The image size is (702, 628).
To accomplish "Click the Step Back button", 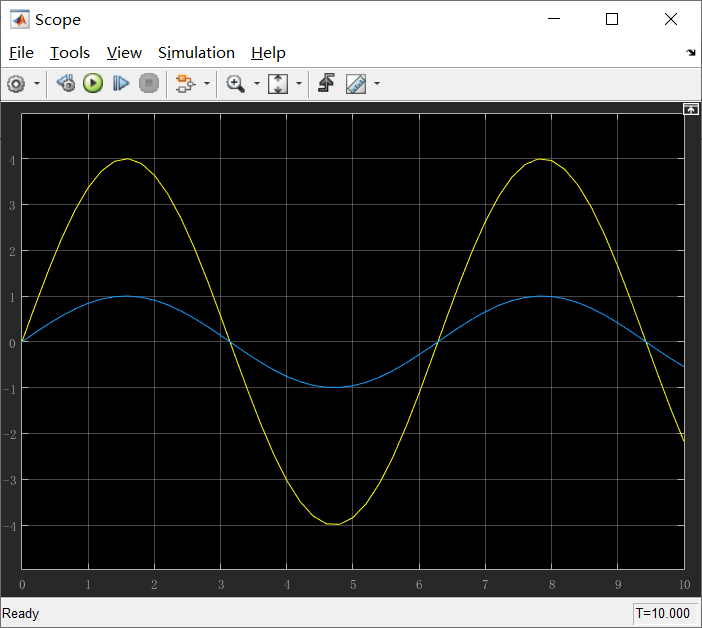I will coord(66,83).
